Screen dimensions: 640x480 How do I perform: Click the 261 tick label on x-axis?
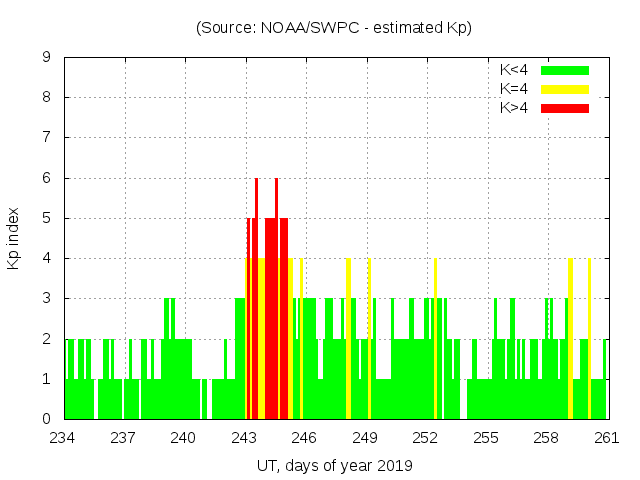coord(606,438)
